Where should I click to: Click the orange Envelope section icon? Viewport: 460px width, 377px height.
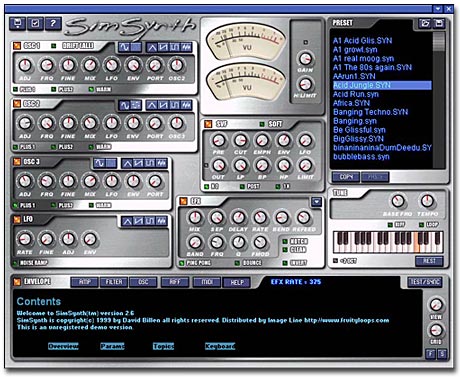[x=17, y=282]
